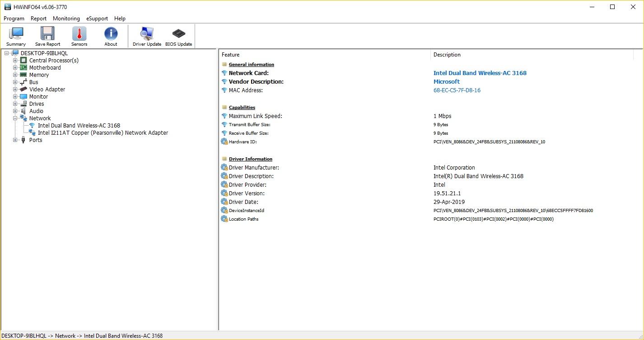Select the Memory module icon in tree
This screenshot has width=644, height=340.
pyautogui.click(x=23, y=75)
